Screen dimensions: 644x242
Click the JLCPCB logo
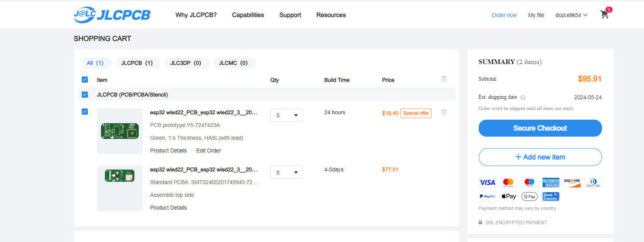tap(112, 15)
